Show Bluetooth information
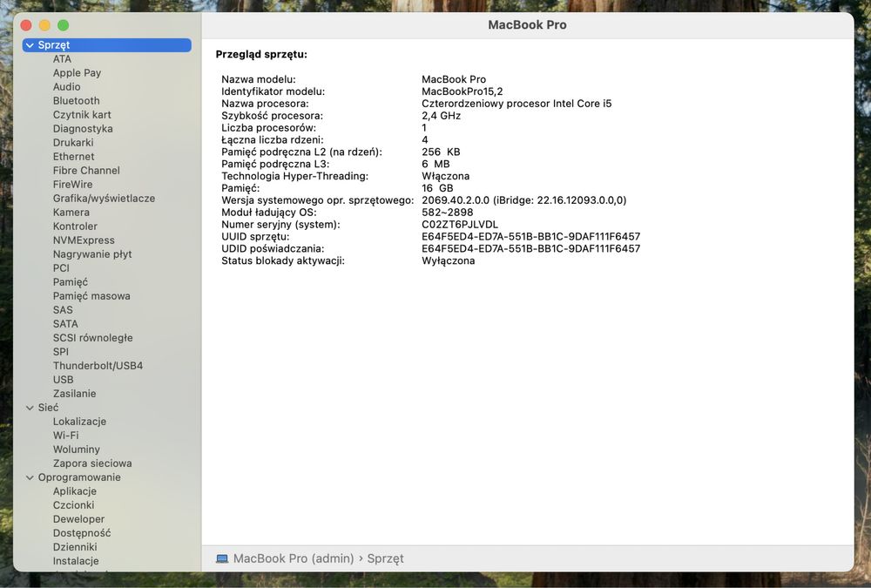Image resolution: width=871 pixels, height=588 pixels. pos(76,100)
